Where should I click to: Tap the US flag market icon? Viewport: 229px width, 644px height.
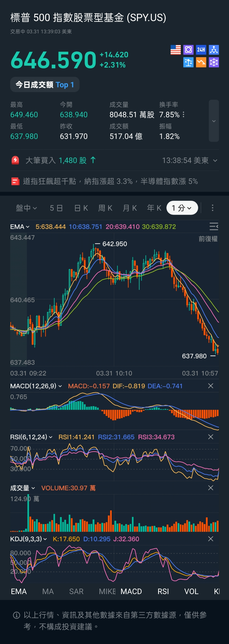[176, 50]
